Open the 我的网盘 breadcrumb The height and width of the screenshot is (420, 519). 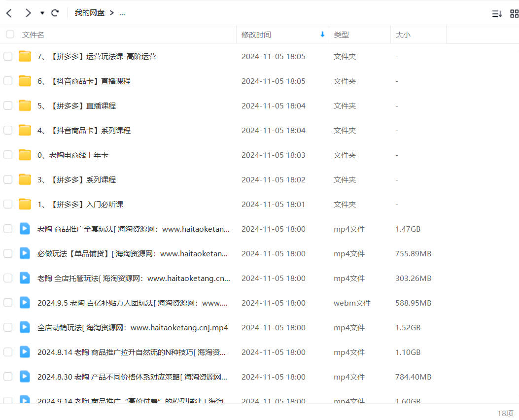point(89,13)
